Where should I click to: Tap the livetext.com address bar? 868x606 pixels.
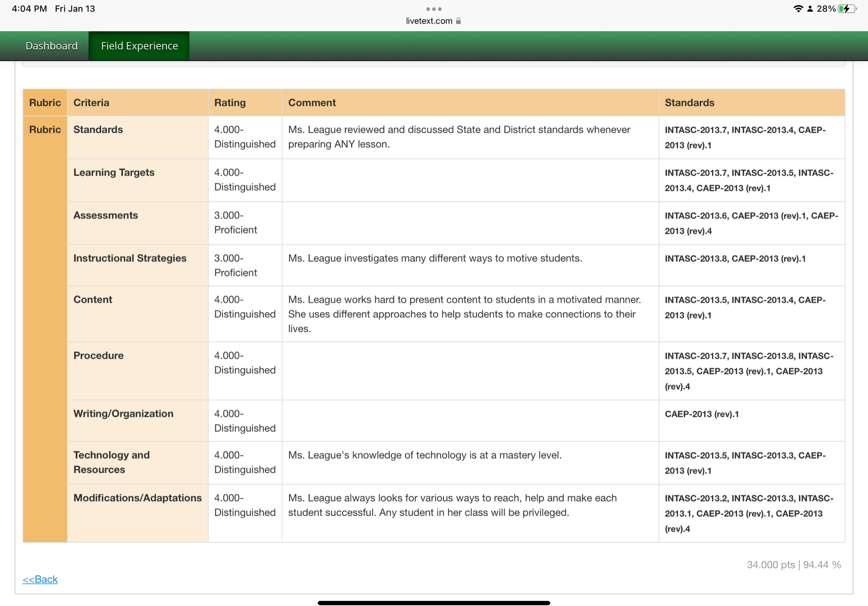point(429,21)
